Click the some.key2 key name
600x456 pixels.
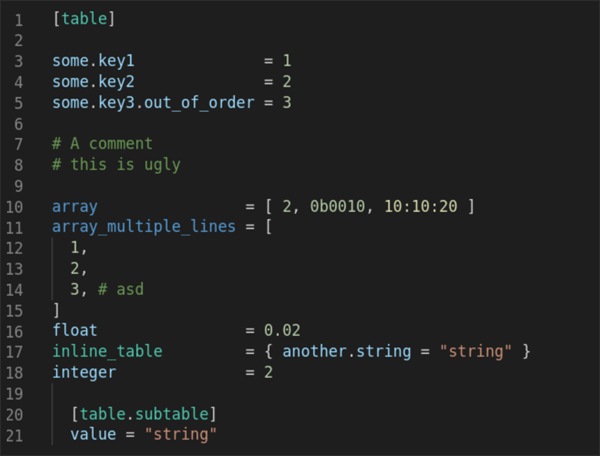click(94, 82)
